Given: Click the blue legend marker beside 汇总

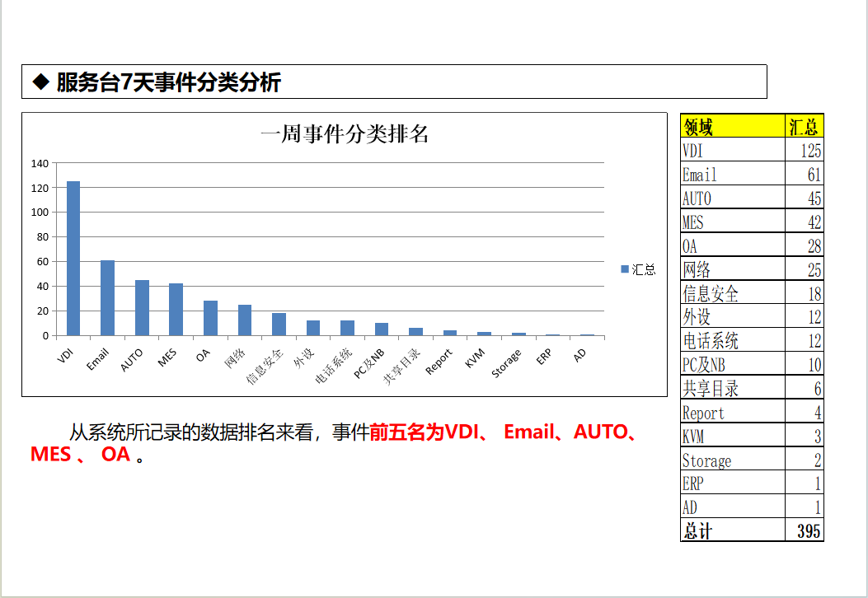Looking at the screenshot, I should coord(624,269).
